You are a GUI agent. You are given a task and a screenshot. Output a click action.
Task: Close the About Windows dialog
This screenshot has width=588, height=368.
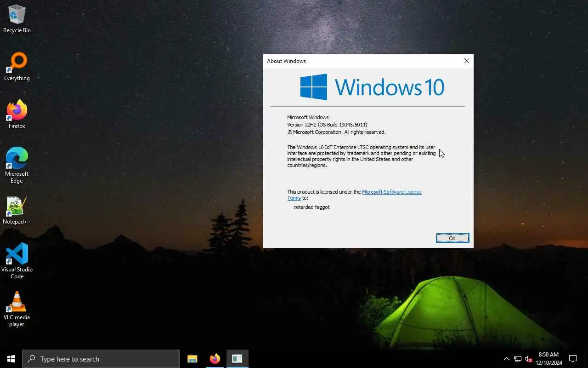coord(466,61)
